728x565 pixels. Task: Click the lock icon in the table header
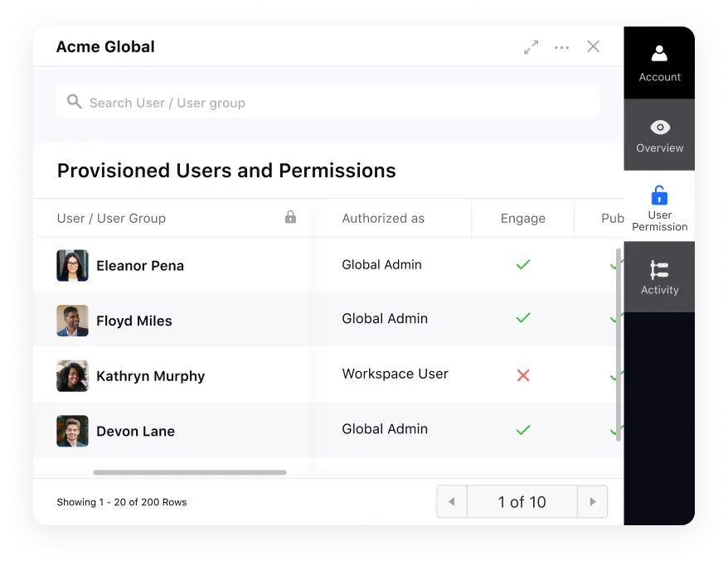290,217
